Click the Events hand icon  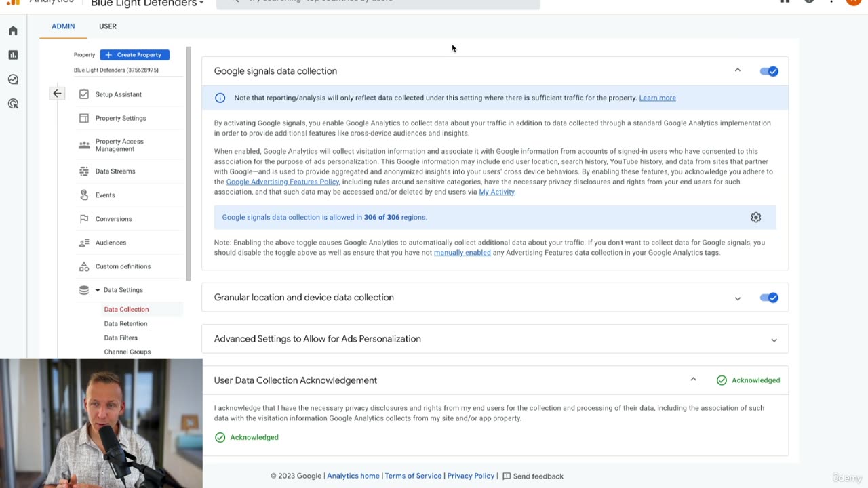coord(84,195)
